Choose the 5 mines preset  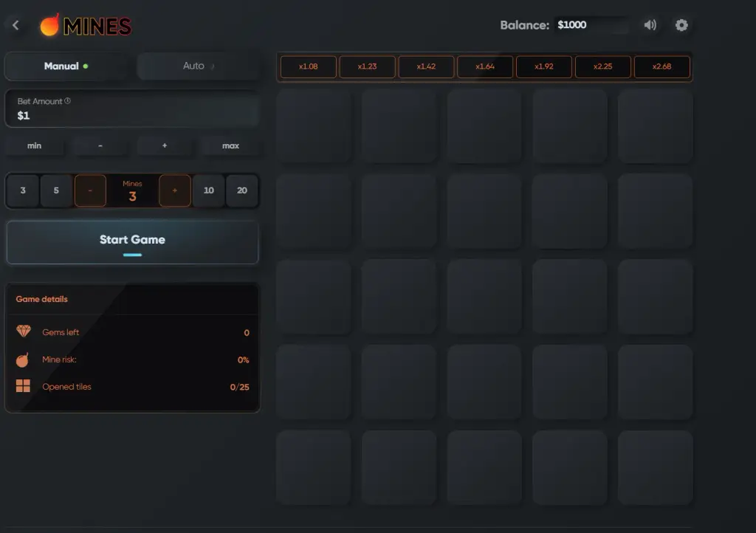(x=56, y=190)
